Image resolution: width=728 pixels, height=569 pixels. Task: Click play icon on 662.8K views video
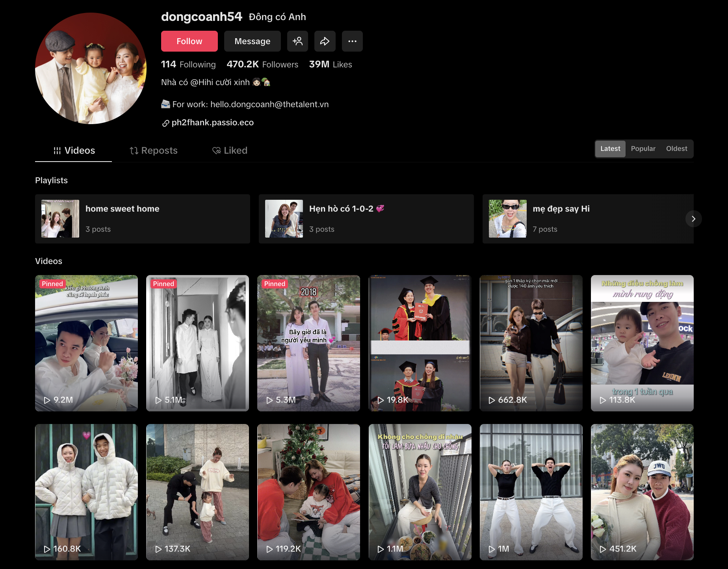[x=492, y=400]
